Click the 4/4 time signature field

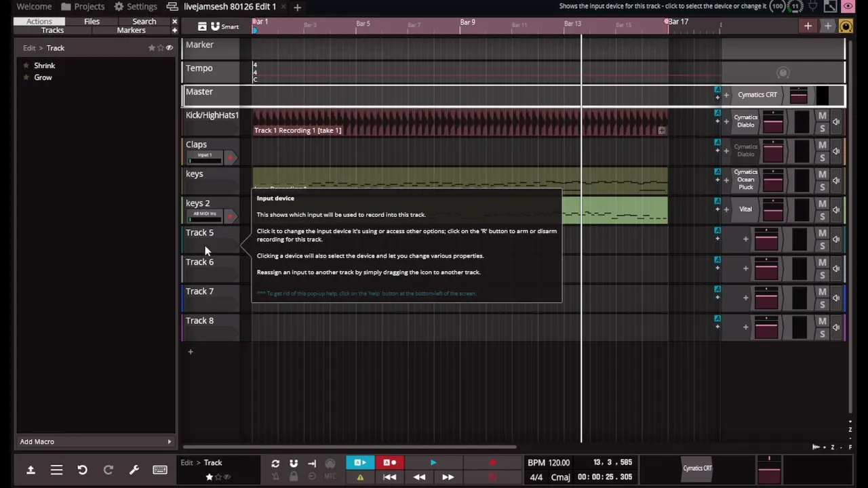(536, 477)
